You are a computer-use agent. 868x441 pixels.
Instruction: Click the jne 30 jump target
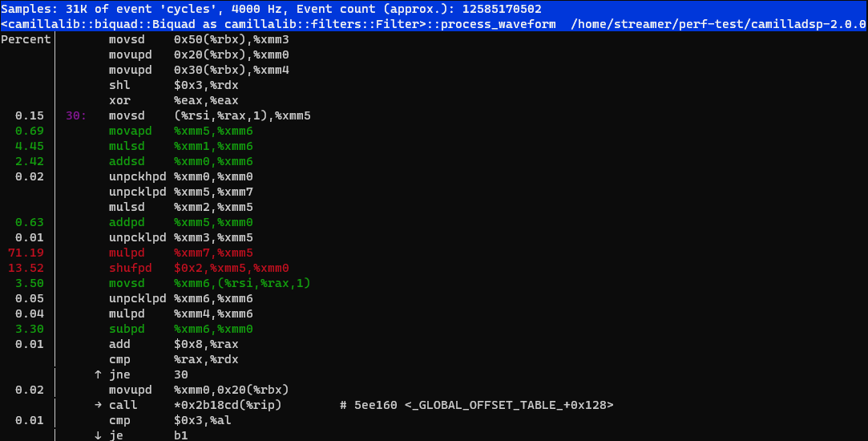tap(181, 374)
